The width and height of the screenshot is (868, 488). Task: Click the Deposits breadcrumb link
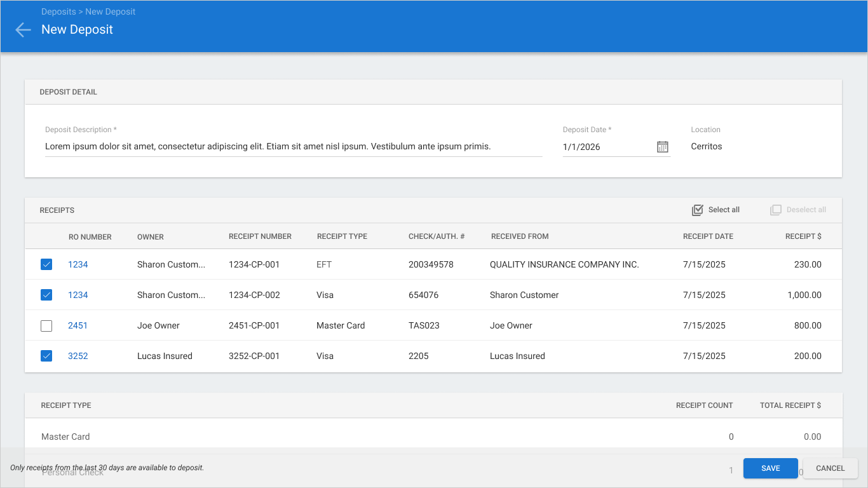(x=58, y=11)
